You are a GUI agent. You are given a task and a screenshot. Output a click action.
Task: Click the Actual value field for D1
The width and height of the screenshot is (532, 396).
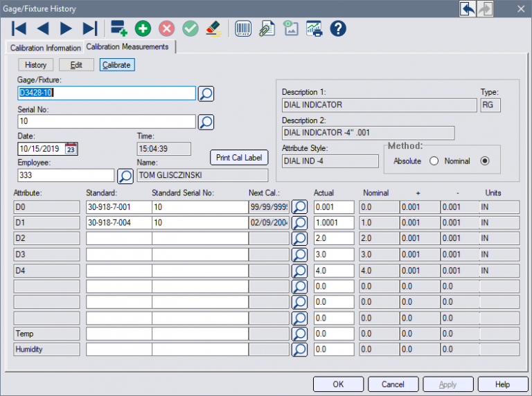[x=333, y=223]
